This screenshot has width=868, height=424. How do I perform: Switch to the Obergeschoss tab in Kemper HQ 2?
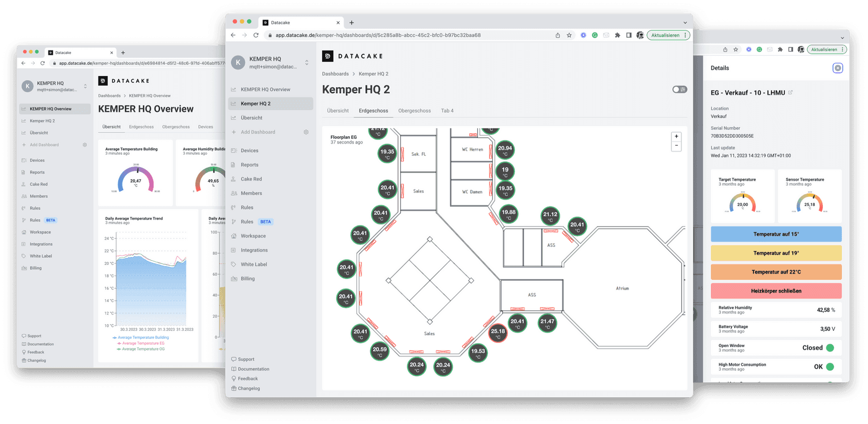coord(414,111)
